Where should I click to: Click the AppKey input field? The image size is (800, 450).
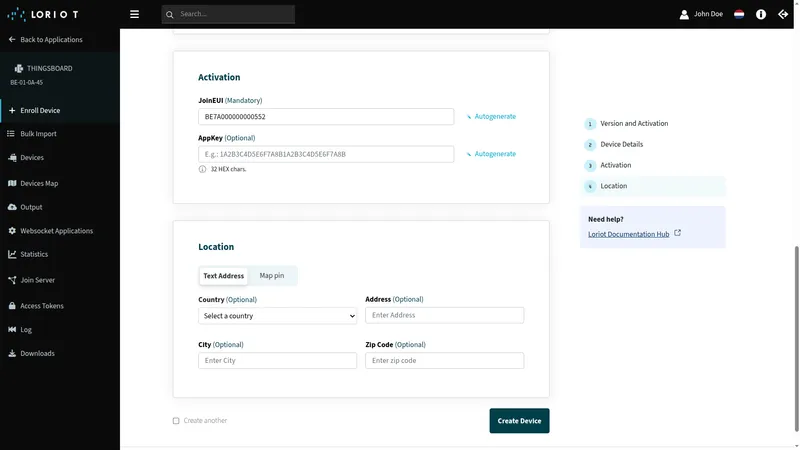point(326,154)
